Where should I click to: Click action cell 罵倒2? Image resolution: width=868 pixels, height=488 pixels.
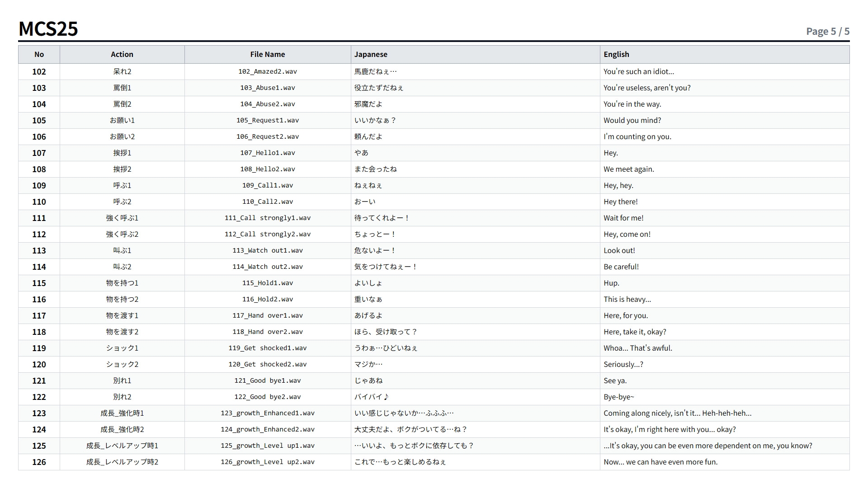(x=122, y=104)
